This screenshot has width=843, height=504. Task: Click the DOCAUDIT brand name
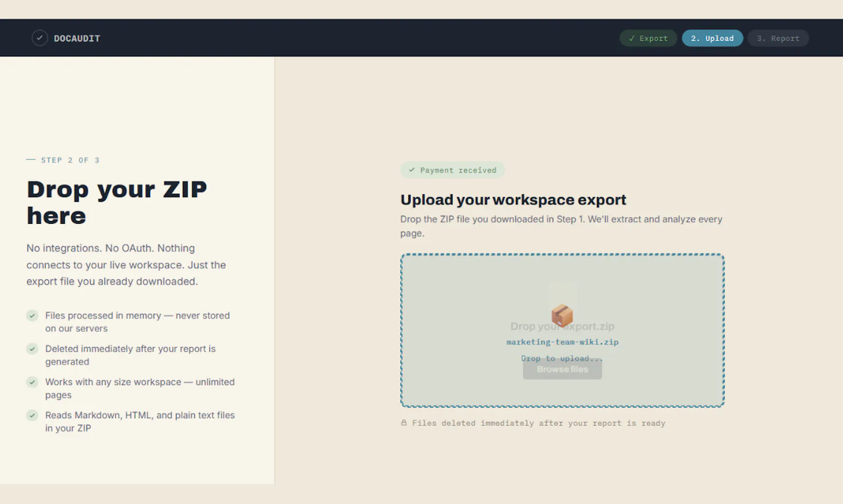point(77,38)
